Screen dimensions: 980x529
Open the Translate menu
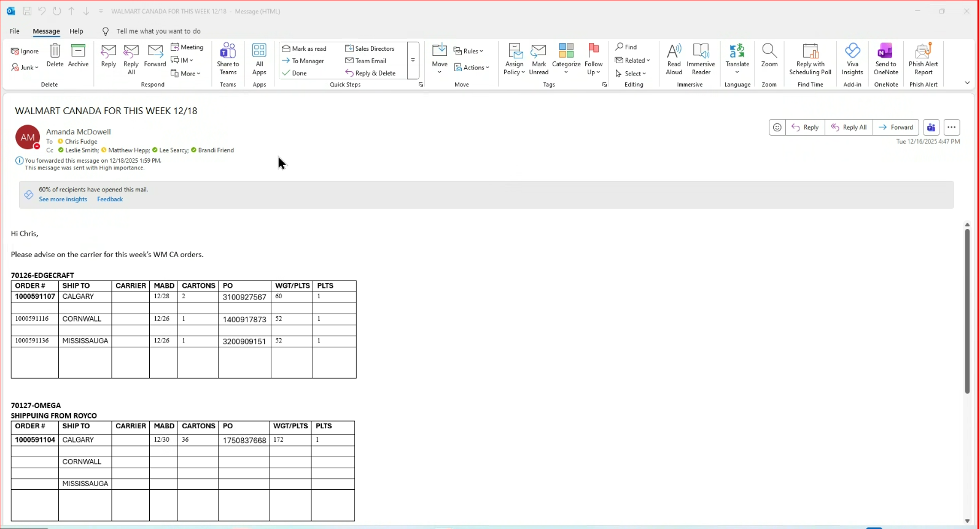[737, 59]
